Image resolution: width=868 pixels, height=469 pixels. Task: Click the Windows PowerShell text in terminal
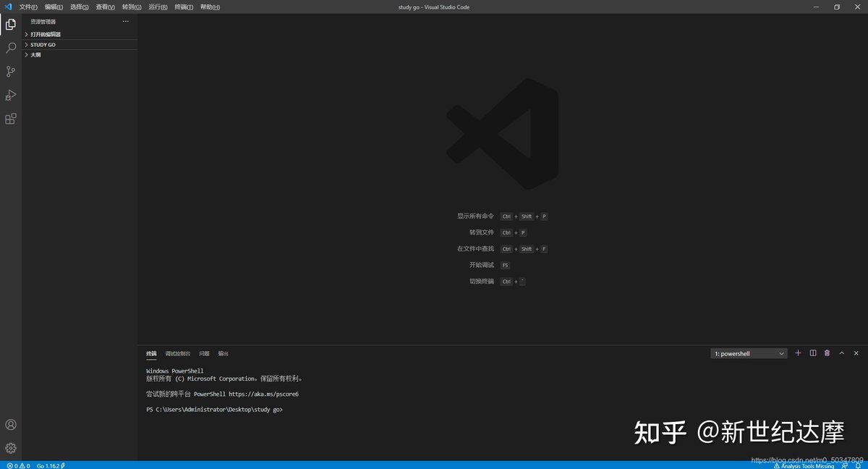[175, 371]
